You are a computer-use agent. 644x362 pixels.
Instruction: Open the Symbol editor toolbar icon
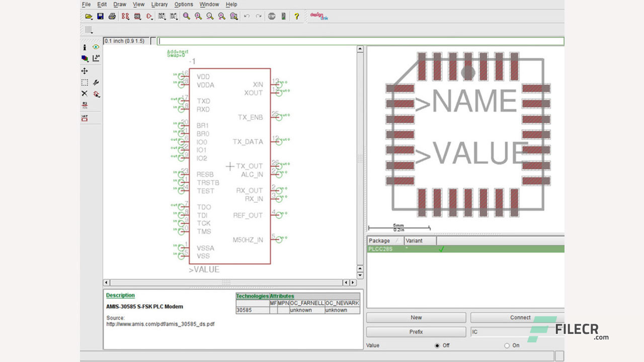149,16
